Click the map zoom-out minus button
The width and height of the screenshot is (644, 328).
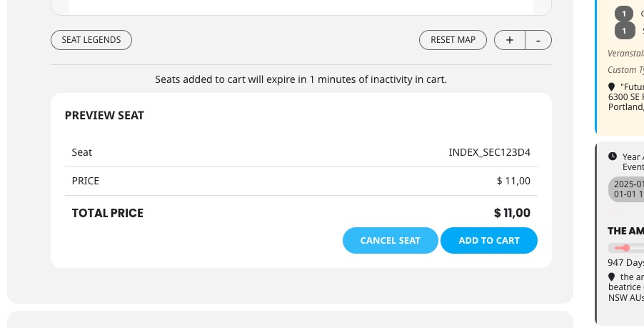pos(538,40)
